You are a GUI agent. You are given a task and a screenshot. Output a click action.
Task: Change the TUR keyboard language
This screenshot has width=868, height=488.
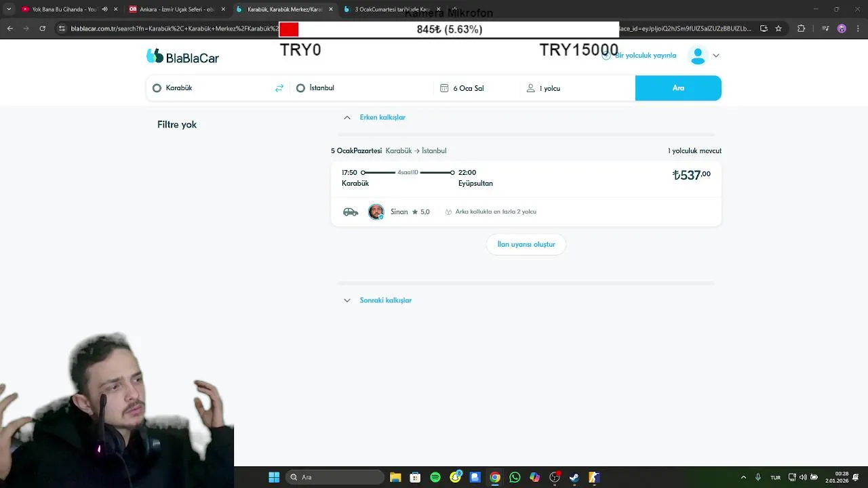pos(775,477)
